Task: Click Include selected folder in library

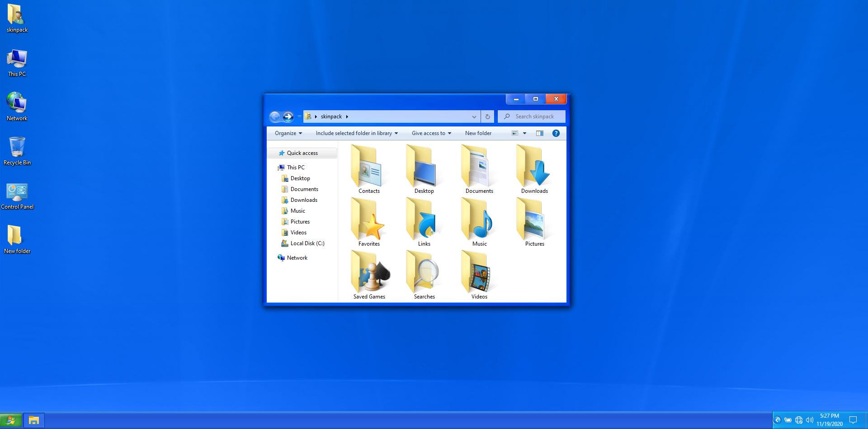Action: [356, 133]
